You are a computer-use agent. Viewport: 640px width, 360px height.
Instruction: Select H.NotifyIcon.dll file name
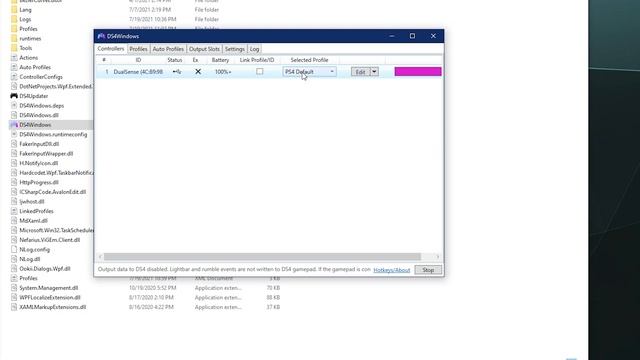(39, 163)
